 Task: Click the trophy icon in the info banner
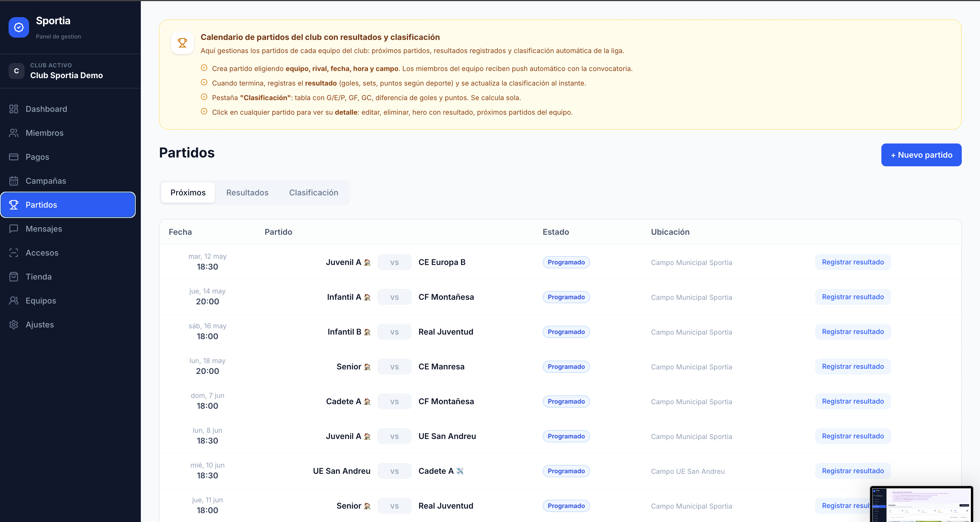pyautogui.click(x=183, y=43)
